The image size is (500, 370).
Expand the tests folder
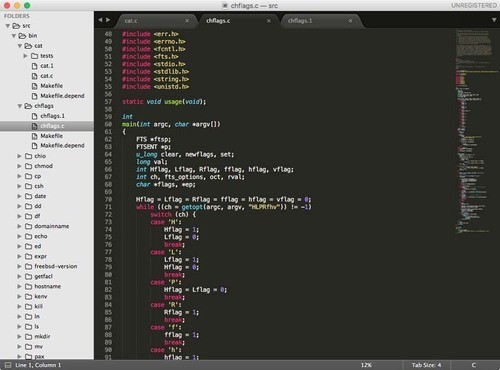(x=26, y=56)
